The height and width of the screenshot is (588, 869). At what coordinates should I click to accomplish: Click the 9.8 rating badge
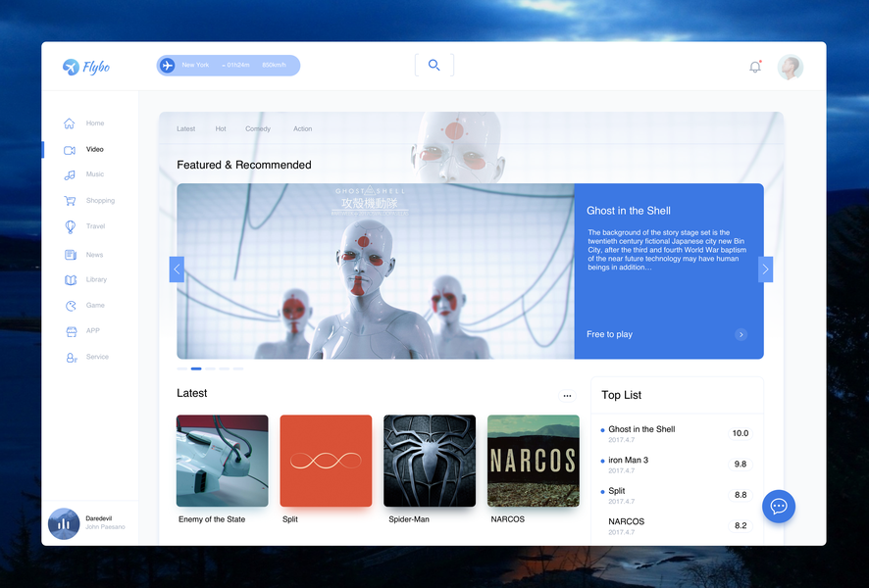click(x=741, y=464)
